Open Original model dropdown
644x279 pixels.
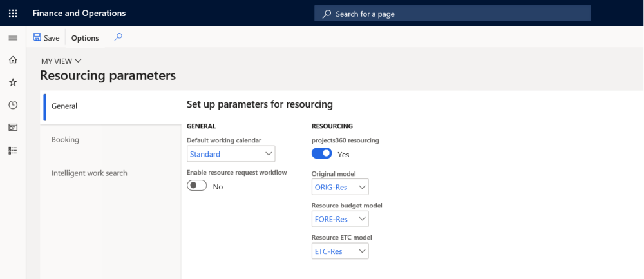(x=362, y=187)
